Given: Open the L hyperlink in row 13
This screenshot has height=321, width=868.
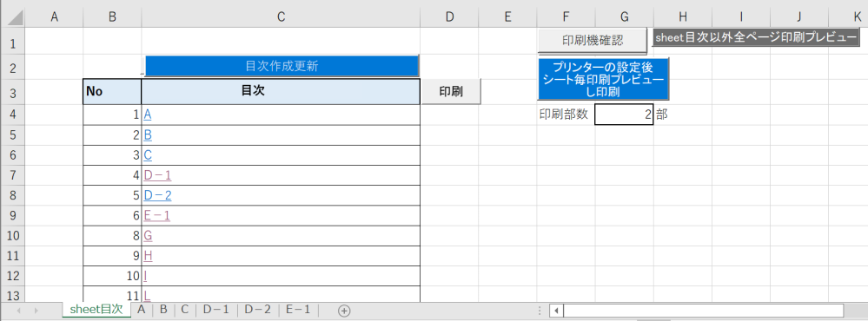Looking at the screenshot, I should 147,296.
